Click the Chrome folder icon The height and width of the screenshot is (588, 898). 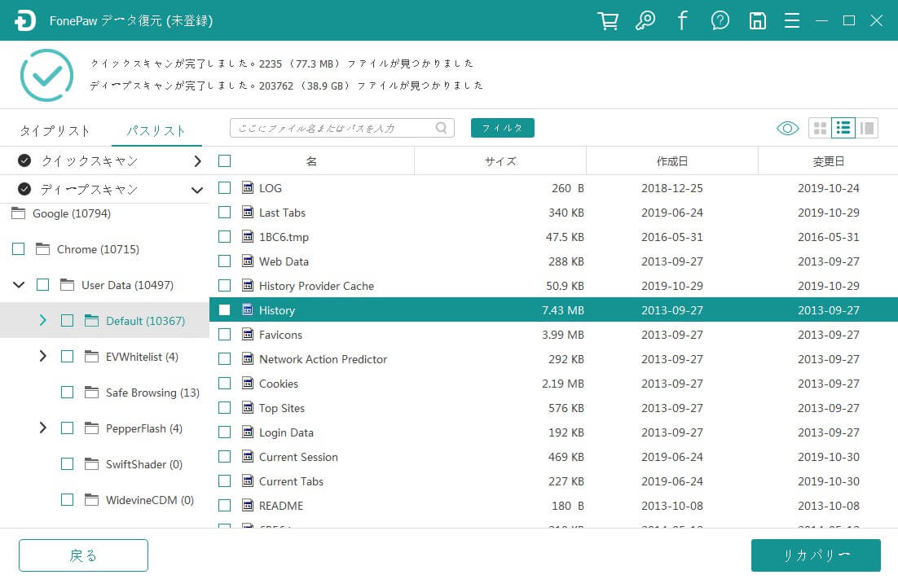point(42,248)
